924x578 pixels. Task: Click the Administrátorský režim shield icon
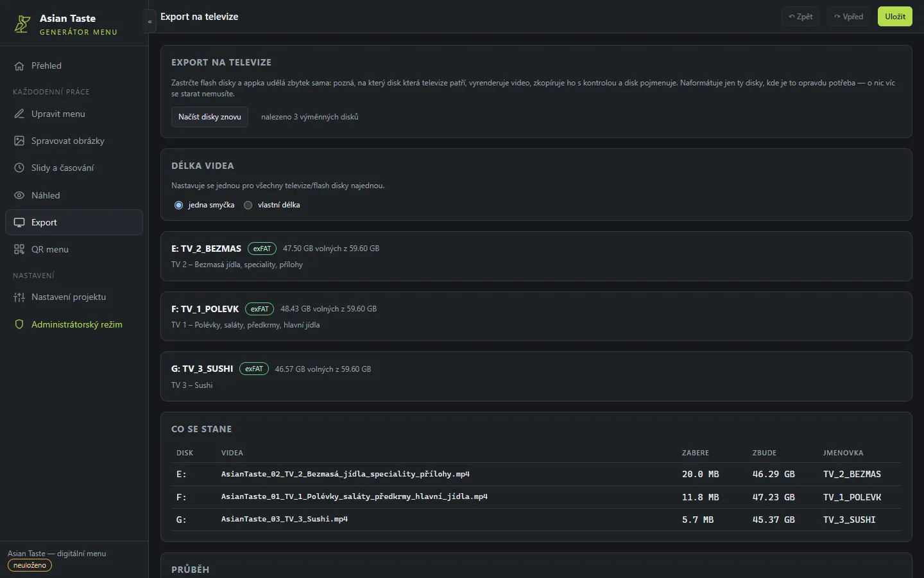pyautogui.click(x=19, y=324)
